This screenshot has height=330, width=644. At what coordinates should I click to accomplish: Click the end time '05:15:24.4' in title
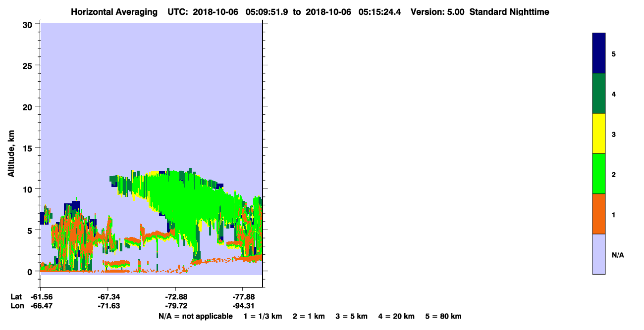coord(380,11)
